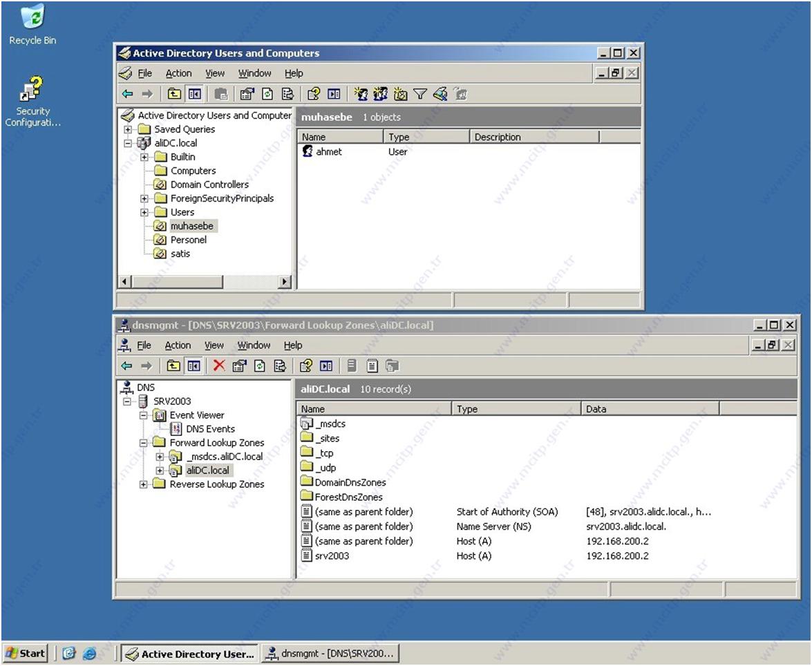Click Back arrow in dnsmgmt toolbar
This screenshot has width=812, height=666.
126,365
